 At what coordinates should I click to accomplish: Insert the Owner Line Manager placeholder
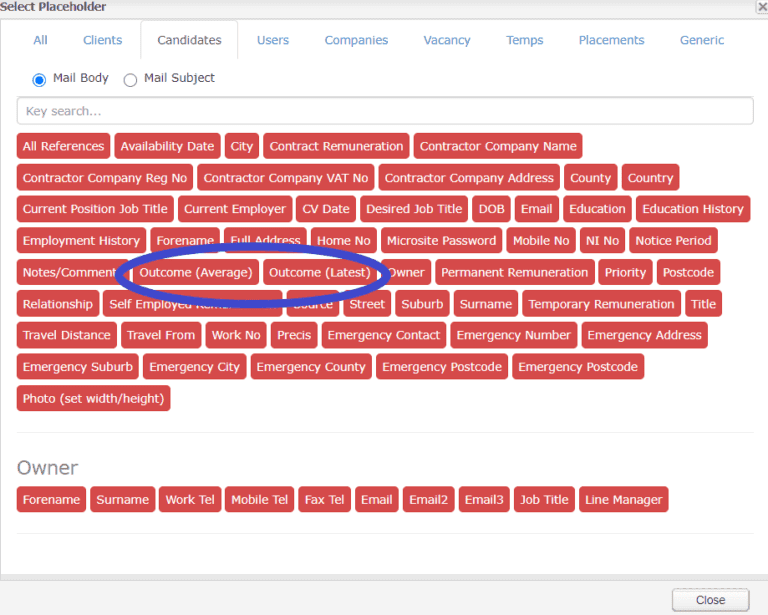pyautogui.click(x=623, y=499)
